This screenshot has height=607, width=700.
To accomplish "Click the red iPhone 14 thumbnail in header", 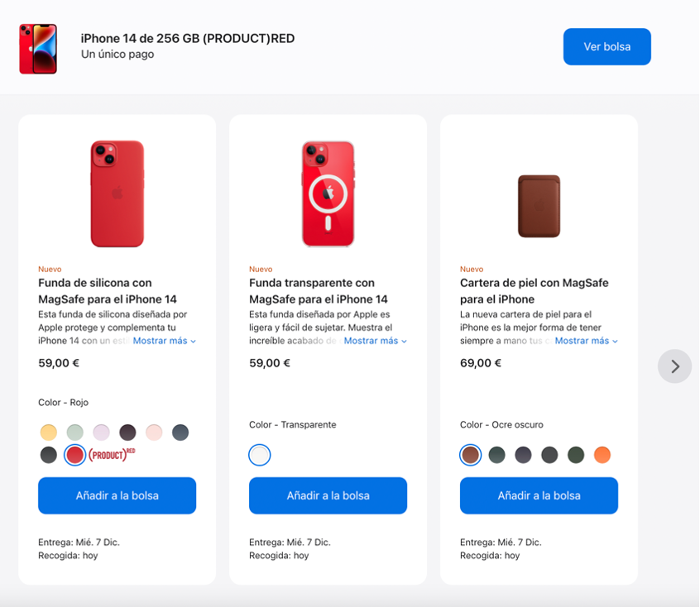I will point(38,49).
